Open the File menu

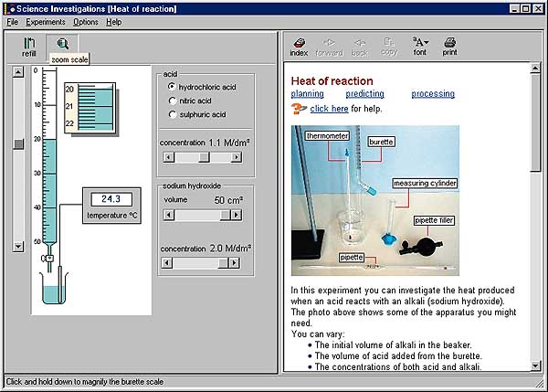pyautogui.click(x=12, y=22)
